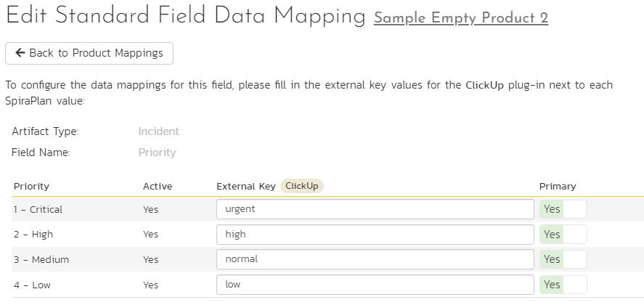Disable the Primary toggle for 4 - Low

[x=563, y=285]
